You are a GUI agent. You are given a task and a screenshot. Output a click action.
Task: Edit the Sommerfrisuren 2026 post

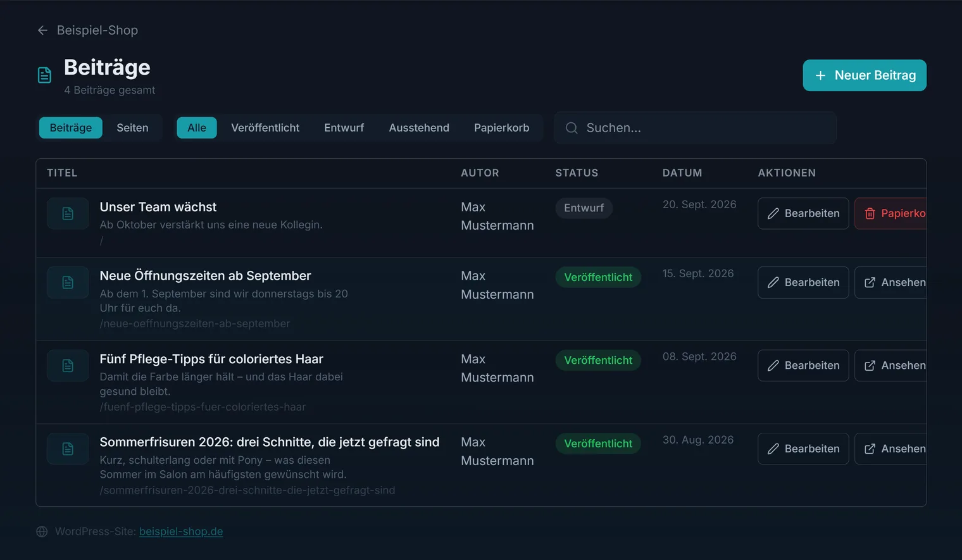tap(803, 449)
